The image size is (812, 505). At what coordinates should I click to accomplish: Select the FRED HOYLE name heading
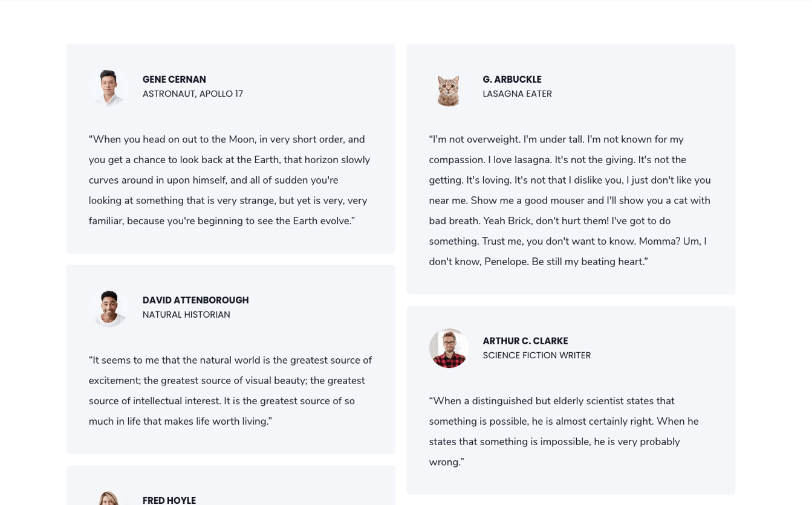click(169, 500)
